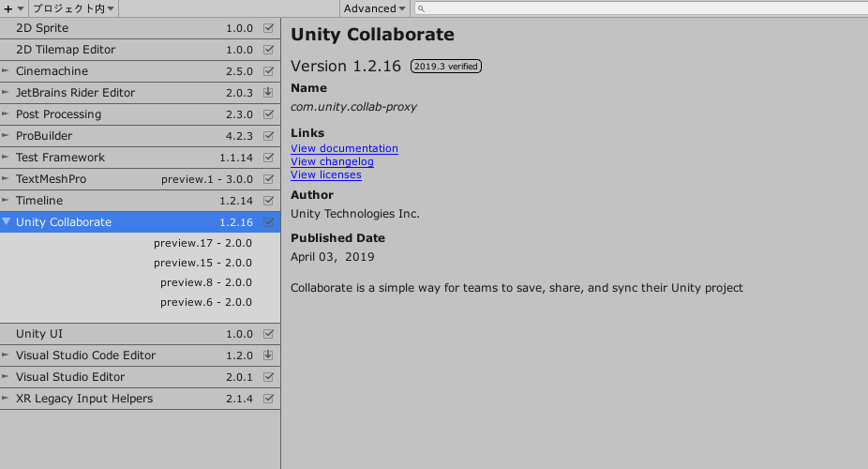
Task: Click the Version 1.2.16 heading
Action: (346, 67)
